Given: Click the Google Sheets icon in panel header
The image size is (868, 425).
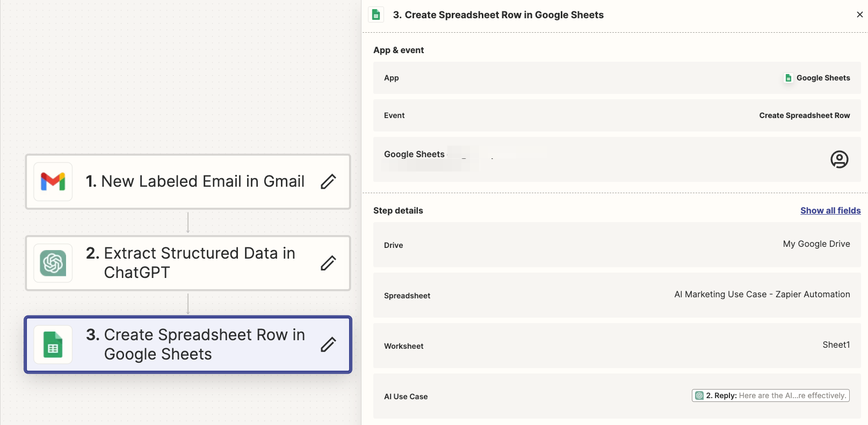Looking at the screenshot, I should [376, 15].
